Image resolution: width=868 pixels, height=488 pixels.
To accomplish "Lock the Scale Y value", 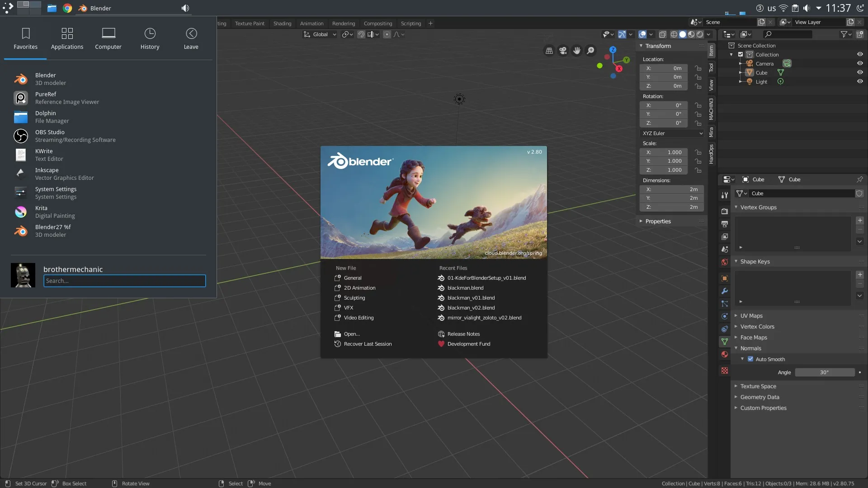I will coord(698,161).
